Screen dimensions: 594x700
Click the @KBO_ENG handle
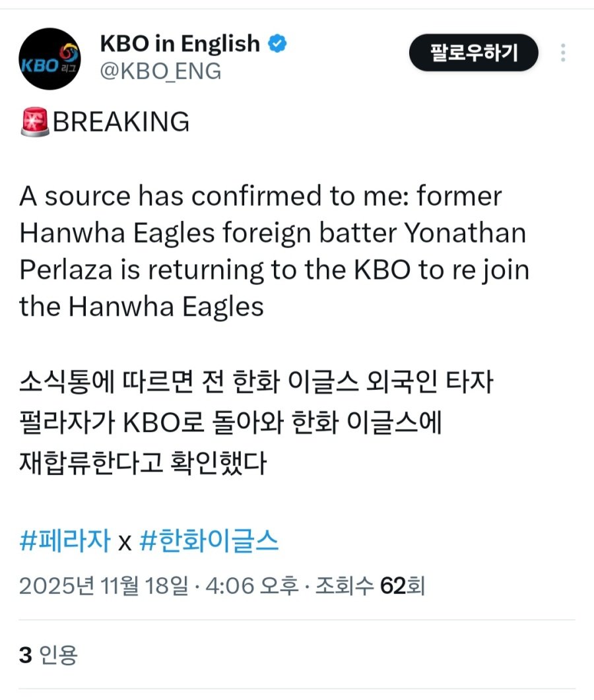click(160, 71)
